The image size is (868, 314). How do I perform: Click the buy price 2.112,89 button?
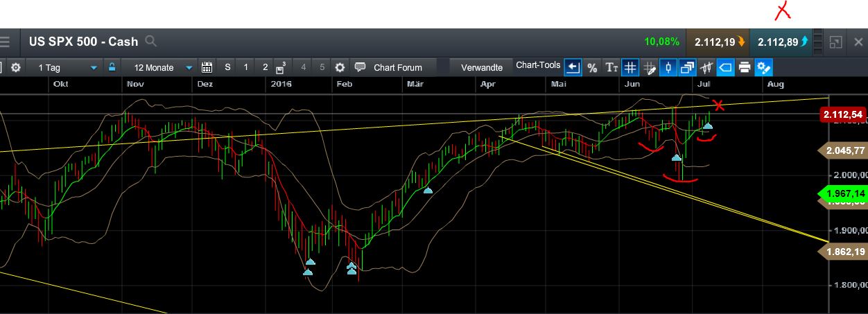pyautogui.click(x=781, y=42)
